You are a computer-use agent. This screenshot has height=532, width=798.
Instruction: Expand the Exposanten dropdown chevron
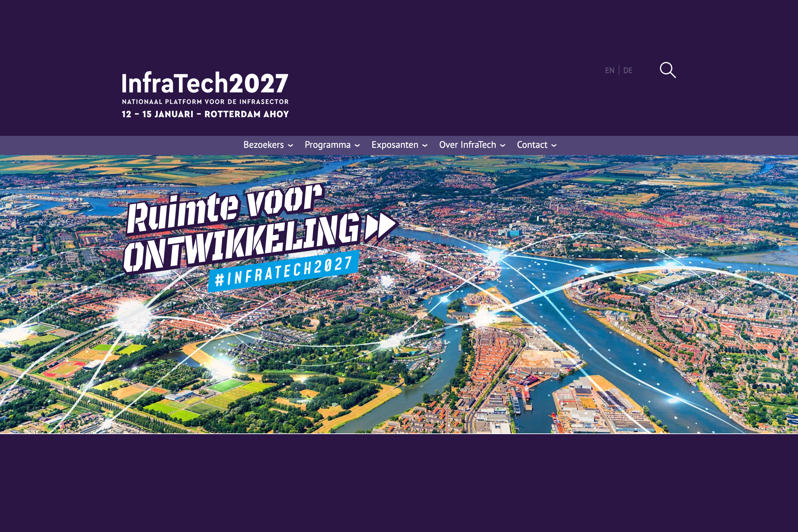425,145
